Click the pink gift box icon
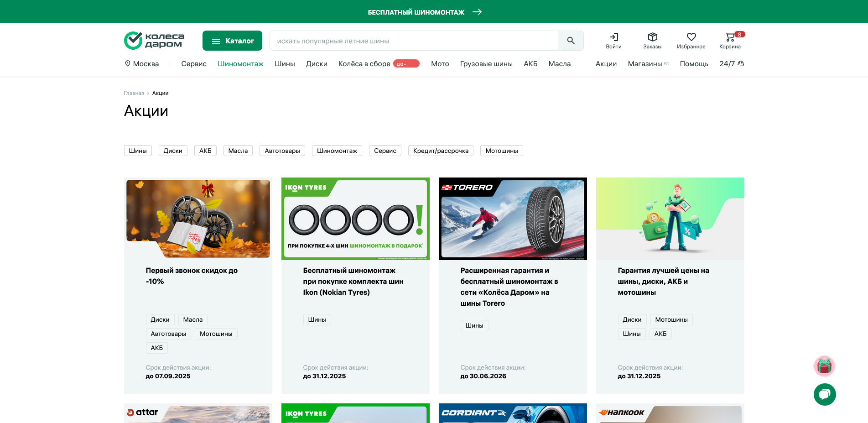Screen dimensions: 868x423 pos(824,366)
